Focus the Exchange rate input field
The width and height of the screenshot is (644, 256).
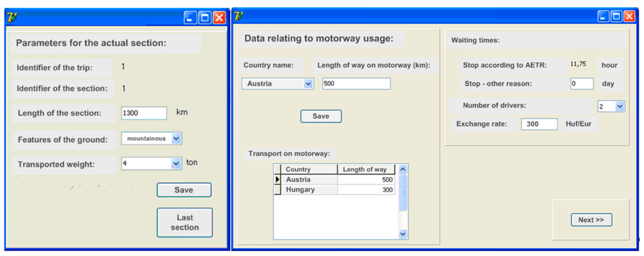539,124
